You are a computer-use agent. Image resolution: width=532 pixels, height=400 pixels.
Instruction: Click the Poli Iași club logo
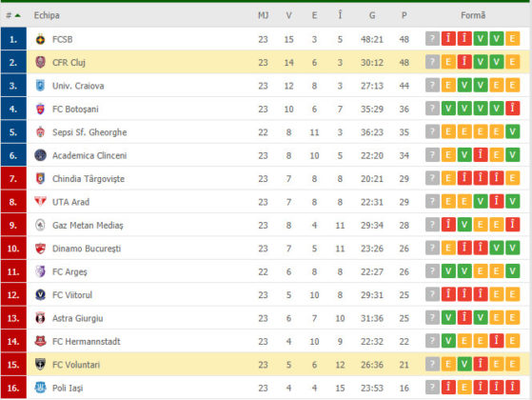[40, 388]
